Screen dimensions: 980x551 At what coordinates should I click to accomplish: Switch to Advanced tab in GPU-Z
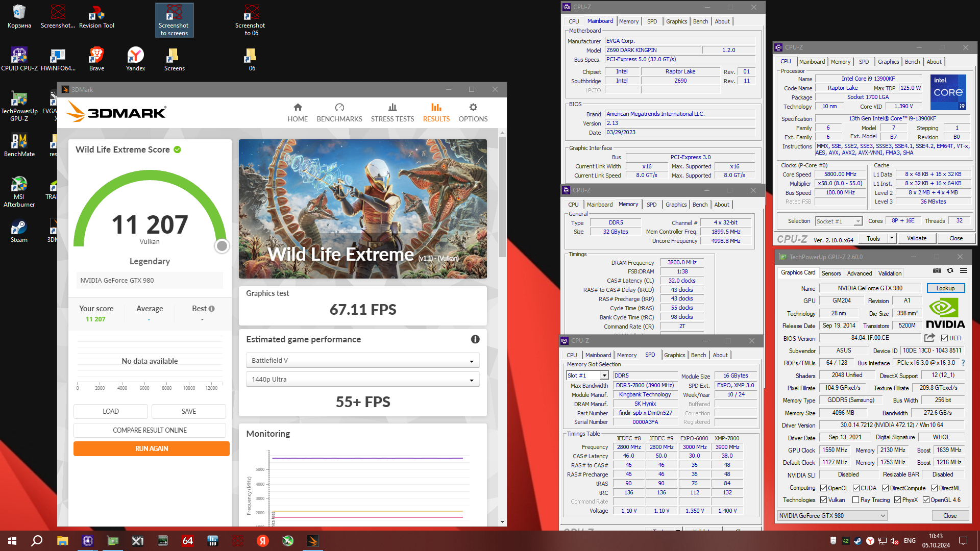click(x=860, y=273)
